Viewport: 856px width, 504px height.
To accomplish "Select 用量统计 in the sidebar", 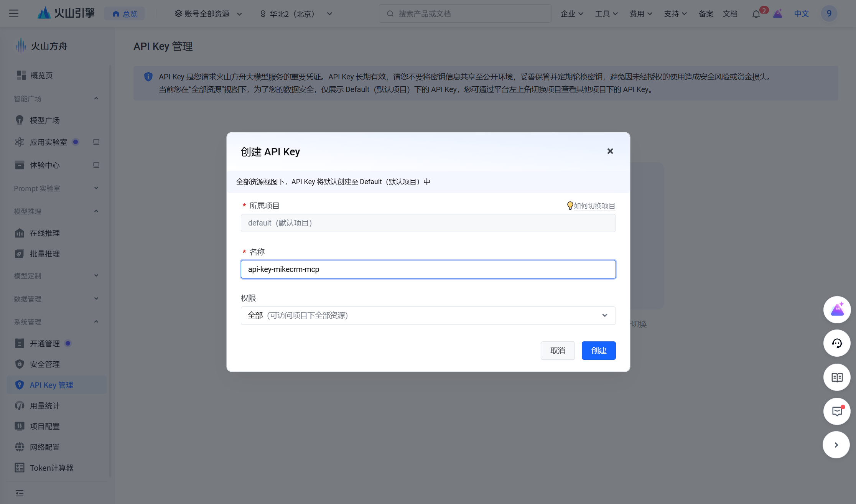I will (x=45, y=406).
